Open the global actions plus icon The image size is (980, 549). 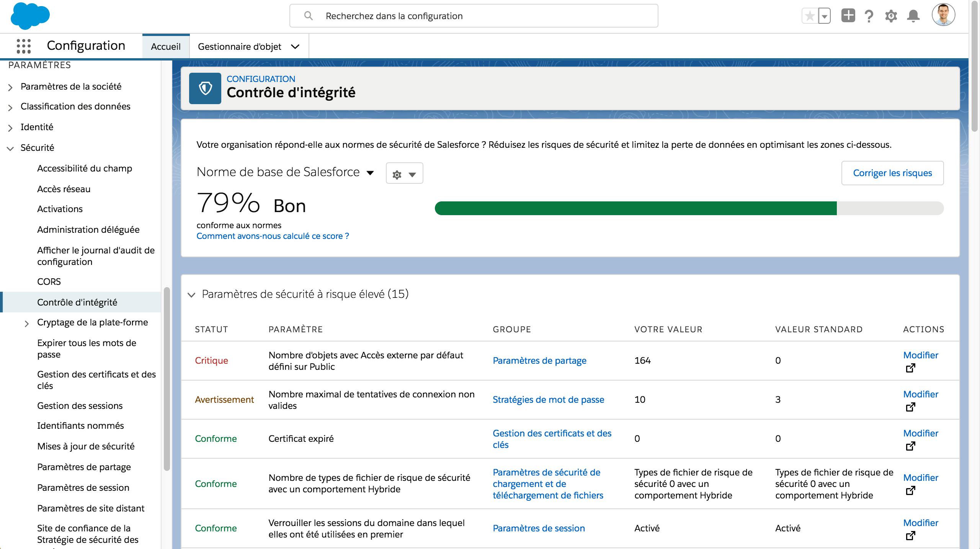(x=848, y=16)
